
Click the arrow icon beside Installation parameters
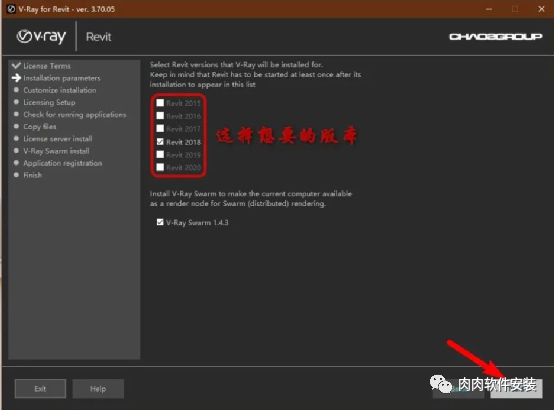[x=16, y=78]
